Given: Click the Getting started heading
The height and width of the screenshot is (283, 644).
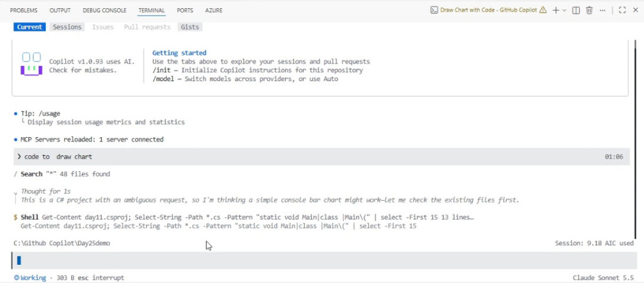Looking at the screenshot, I should pos(179,53).
